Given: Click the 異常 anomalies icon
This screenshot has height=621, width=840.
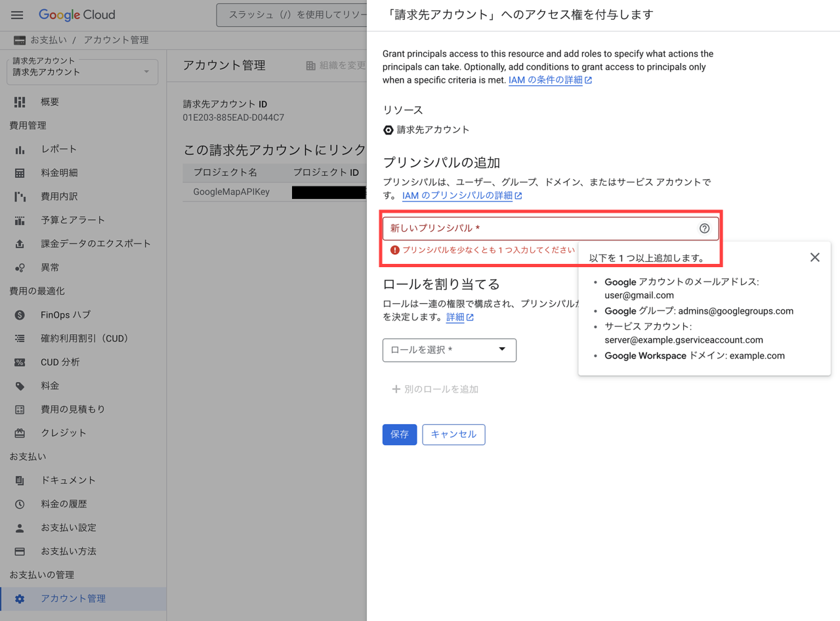Looking at the screenshot, I should click(x=20, y=267).
